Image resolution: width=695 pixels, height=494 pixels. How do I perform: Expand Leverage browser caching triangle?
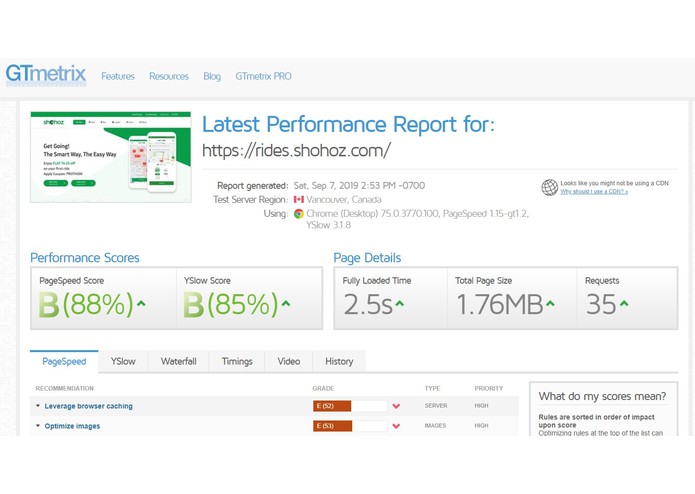(38, 405)
